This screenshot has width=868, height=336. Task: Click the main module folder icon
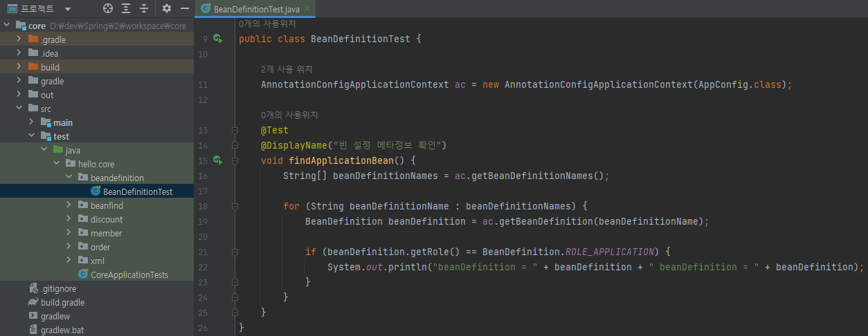(46, 122)
